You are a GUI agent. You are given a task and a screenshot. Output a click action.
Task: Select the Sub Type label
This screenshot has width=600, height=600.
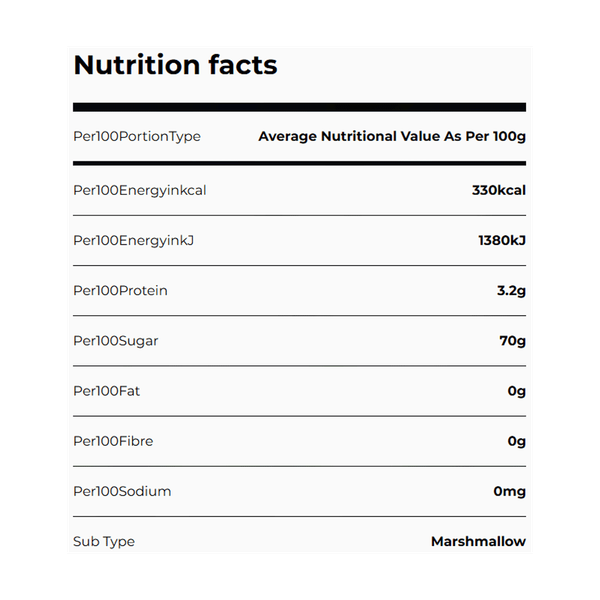(x=104, y=541)
